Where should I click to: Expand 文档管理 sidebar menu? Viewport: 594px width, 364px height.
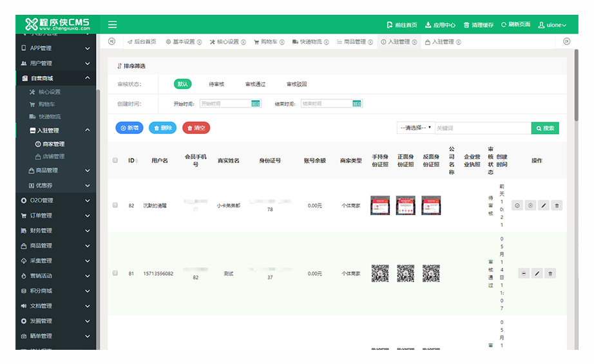[x=55, y=305]
